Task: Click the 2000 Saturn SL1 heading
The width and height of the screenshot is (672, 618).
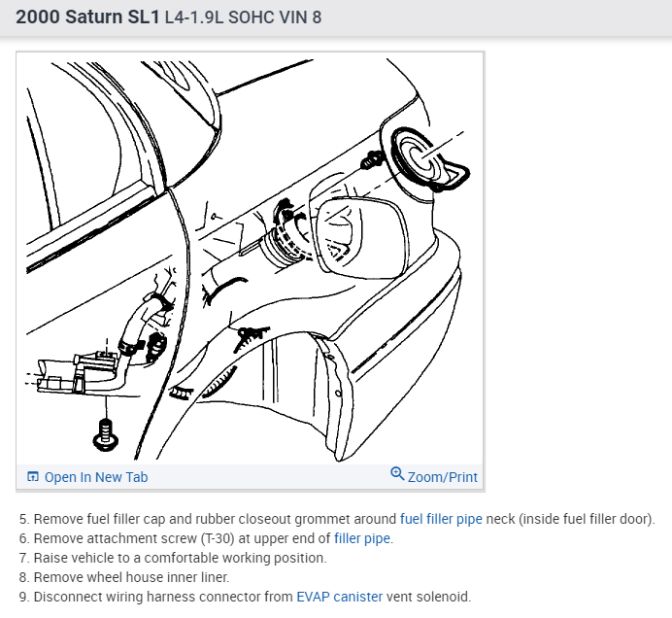Action: coord(87,17)
